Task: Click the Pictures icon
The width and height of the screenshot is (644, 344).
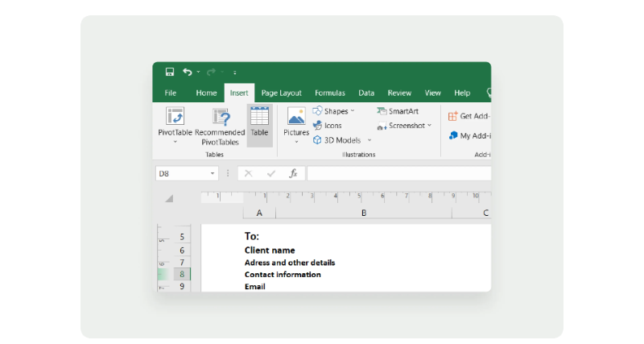Action: 296,116
